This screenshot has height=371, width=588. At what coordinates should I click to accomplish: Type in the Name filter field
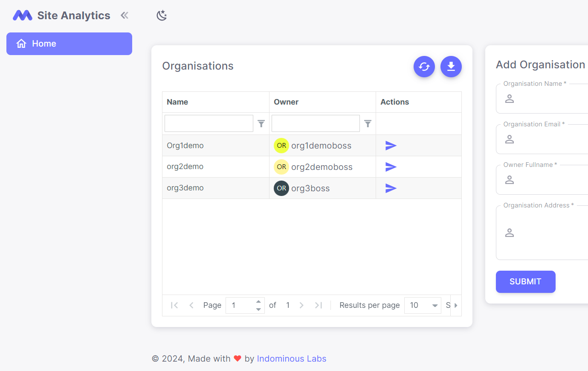[209, 124]
